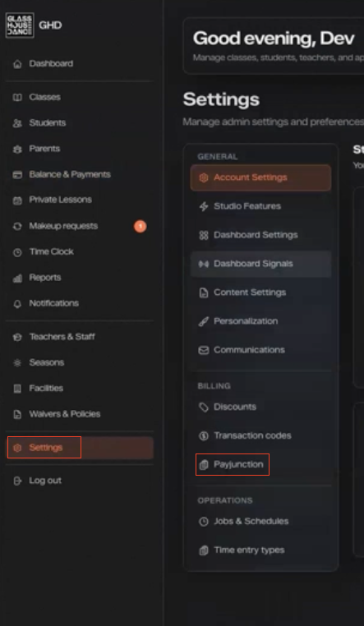The width and height of the screenshot is (364, 626).
Task: Click the Payjunction copy icon
Action: (x=204, y=465)
